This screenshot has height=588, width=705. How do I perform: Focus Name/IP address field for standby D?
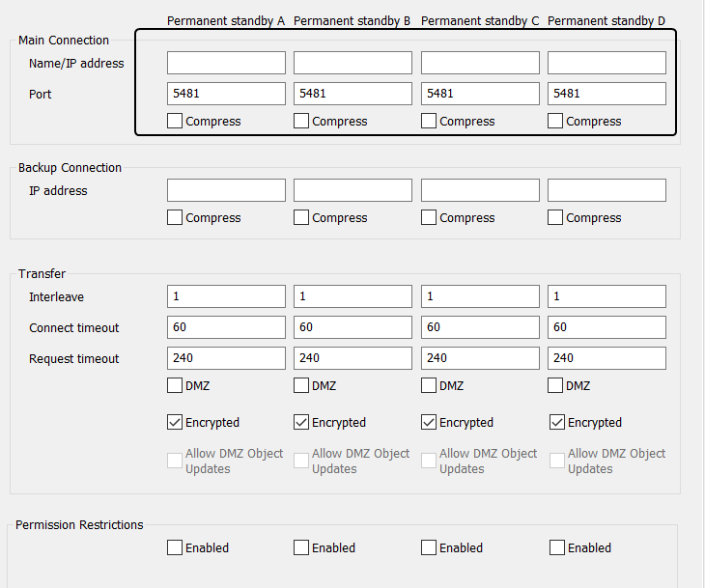point(606,63)
